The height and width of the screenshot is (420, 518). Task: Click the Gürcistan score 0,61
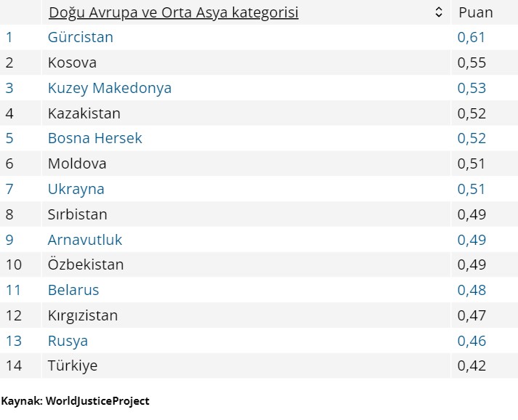click(x=472, y=37)
